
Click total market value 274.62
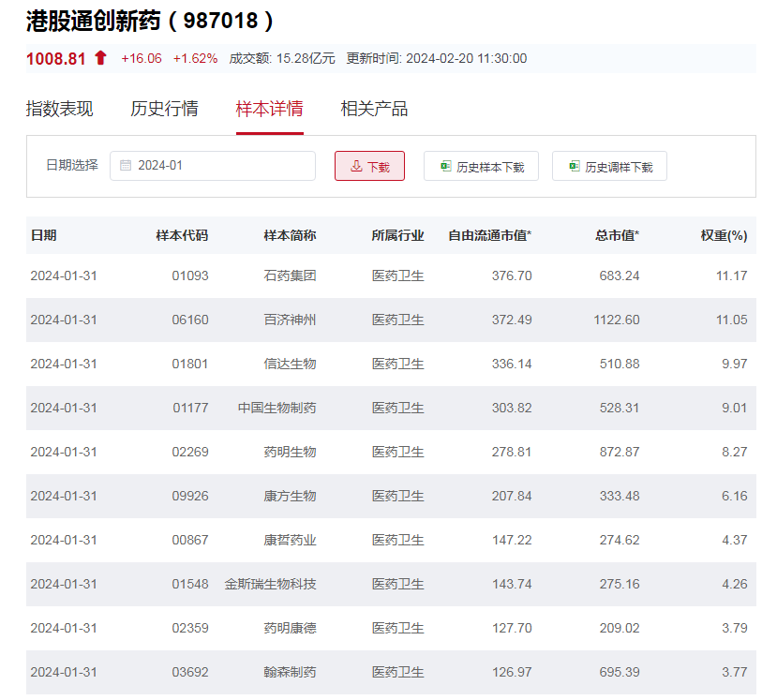(x=620, y=540)
